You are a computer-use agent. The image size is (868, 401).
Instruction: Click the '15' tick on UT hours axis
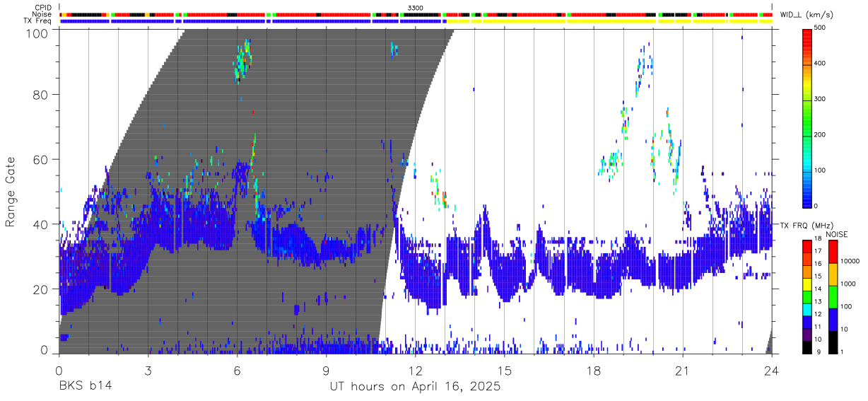504,369
